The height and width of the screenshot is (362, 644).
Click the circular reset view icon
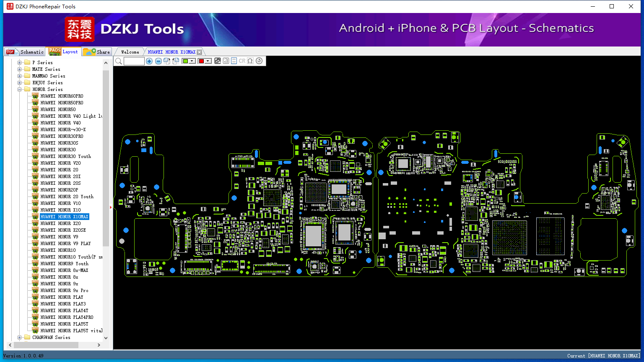259,61
